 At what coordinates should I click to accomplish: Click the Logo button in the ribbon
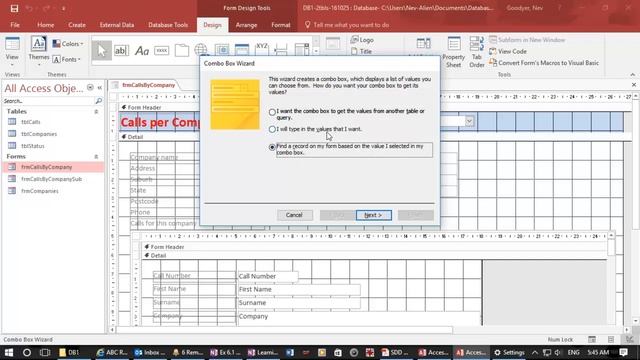pyautogui.click(x=362, y=40)
